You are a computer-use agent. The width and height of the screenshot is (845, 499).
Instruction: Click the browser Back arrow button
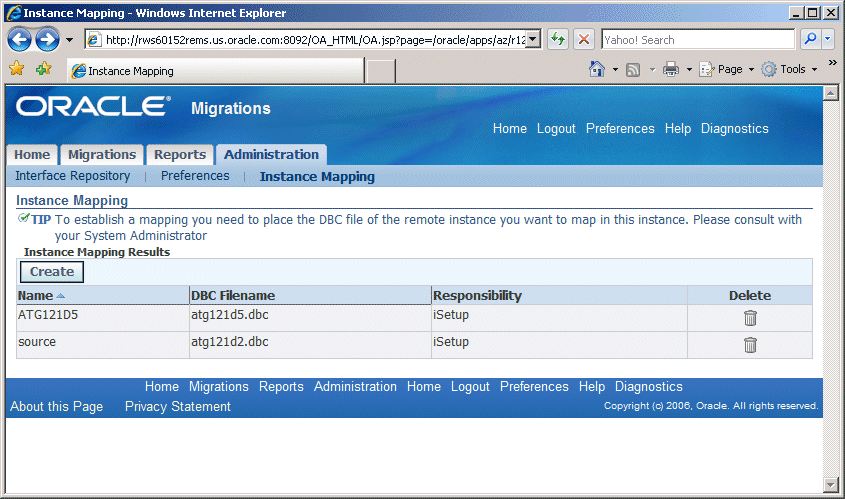pyautogui.click(x=20, y=39)
